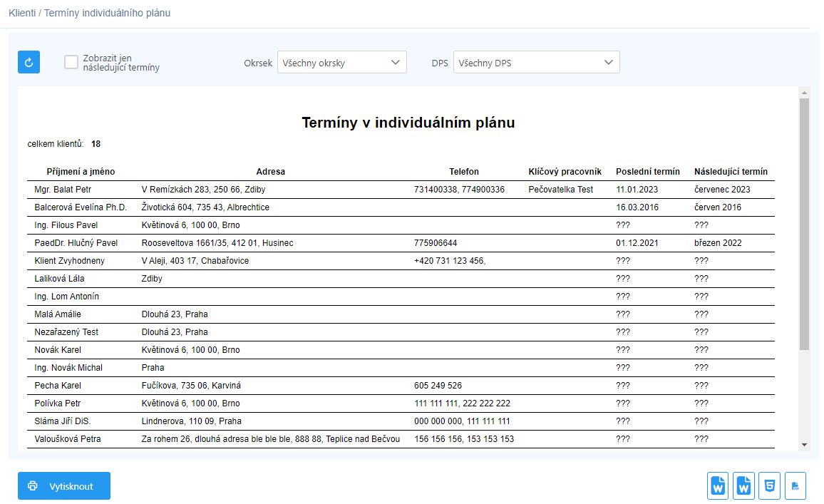824x504 pixels.
Task: Click the 'Následující termín' column header
Action: click(x=731, y=171)
